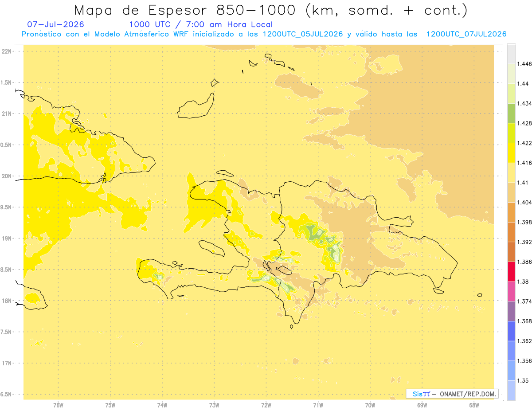532x411 pixels.
Task: Select the '72W' longitude label
Action: click(x=266, y=405)
